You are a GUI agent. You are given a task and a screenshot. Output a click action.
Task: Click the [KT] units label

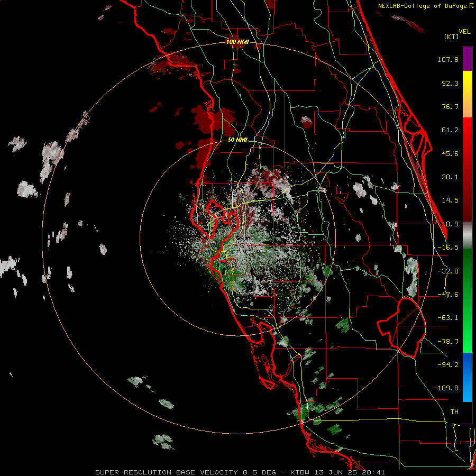(451, 36)
